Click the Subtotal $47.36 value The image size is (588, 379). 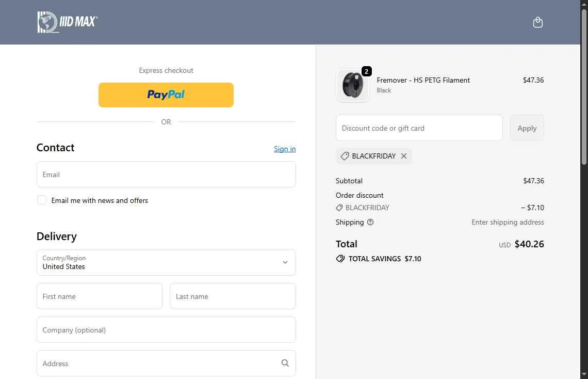pos(534,181)
